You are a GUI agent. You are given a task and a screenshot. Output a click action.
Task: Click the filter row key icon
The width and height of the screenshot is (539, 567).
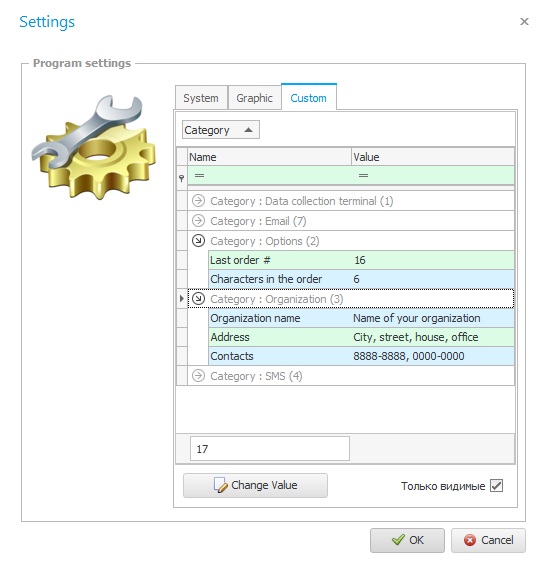pos(181,178)
